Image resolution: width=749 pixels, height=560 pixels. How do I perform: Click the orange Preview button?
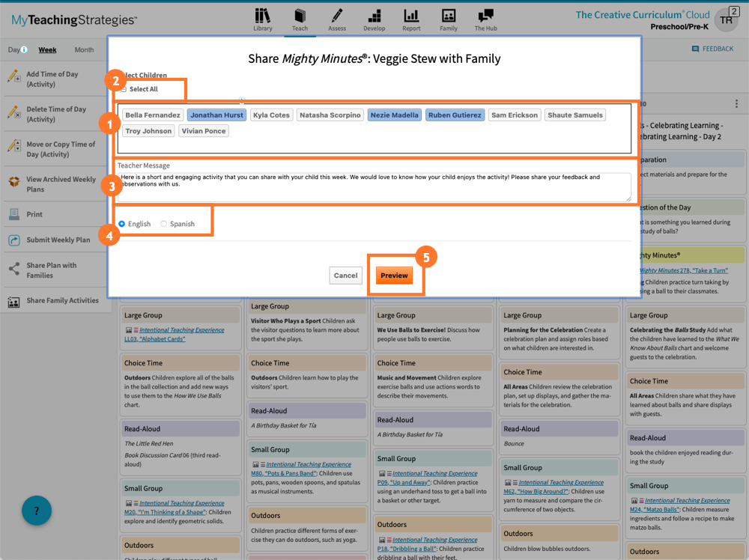394,276
